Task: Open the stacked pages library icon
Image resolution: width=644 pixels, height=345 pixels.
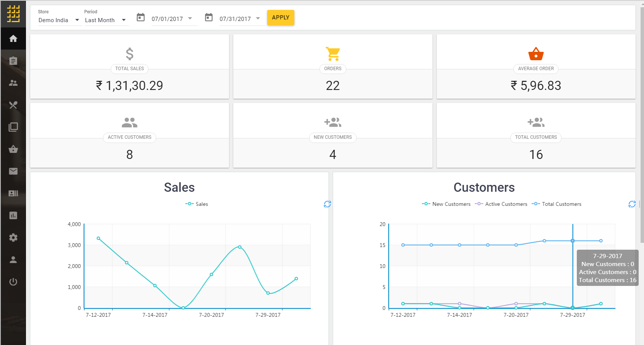Action: click(x=13, y=127)
